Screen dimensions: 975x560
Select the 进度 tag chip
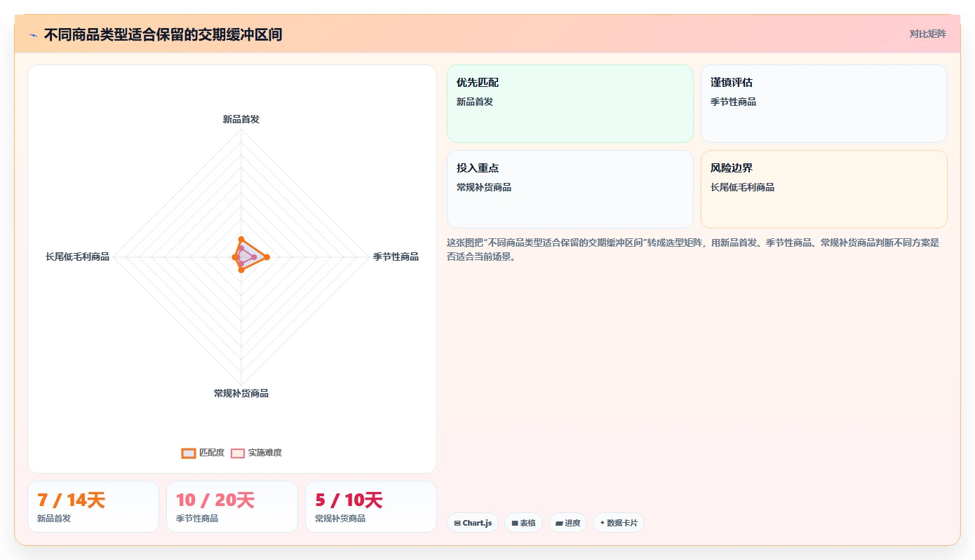click(x=567, y=523)
